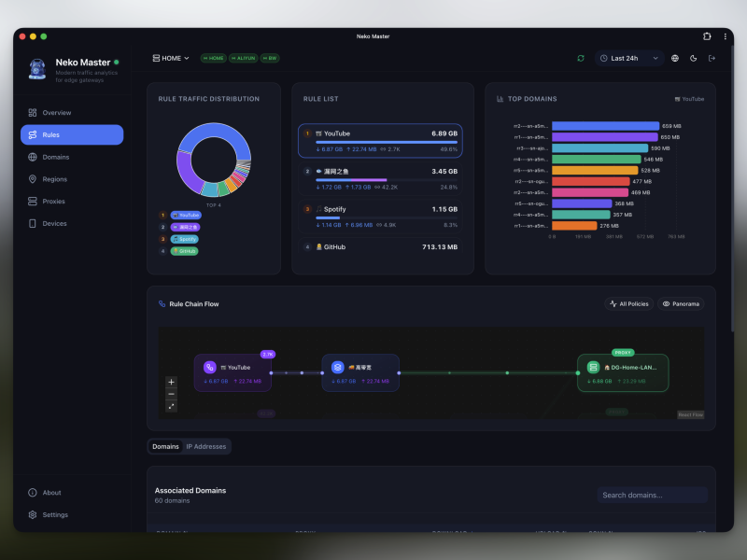
Task: Select the ALIYUN backend tag
Action: [x=244, y=58]
